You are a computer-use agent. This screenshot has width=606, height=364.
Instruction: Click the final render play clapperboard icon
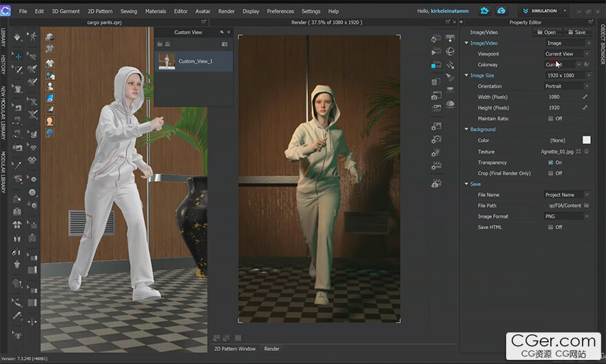[436, 52]
